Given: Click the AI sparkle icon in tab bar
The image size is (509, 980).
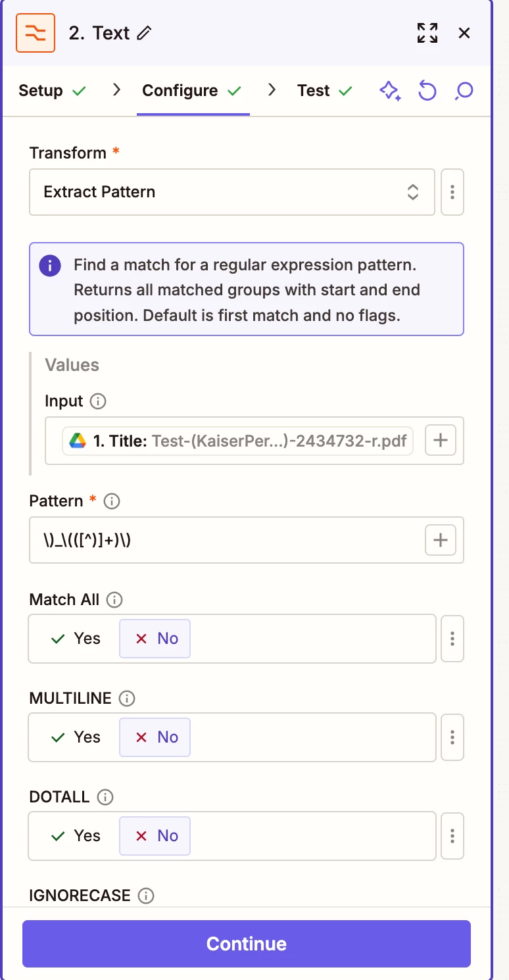Looking at the screenshot, I should coord(390,91).
